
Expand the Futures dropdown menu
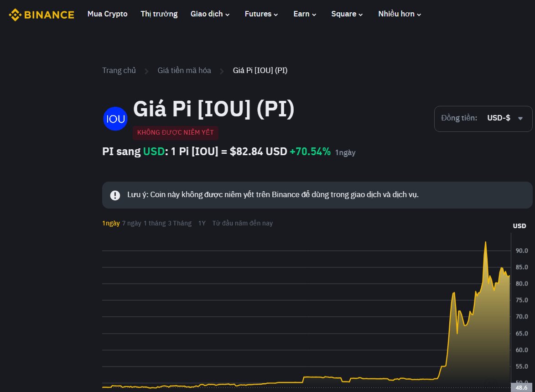pos(261,14)
